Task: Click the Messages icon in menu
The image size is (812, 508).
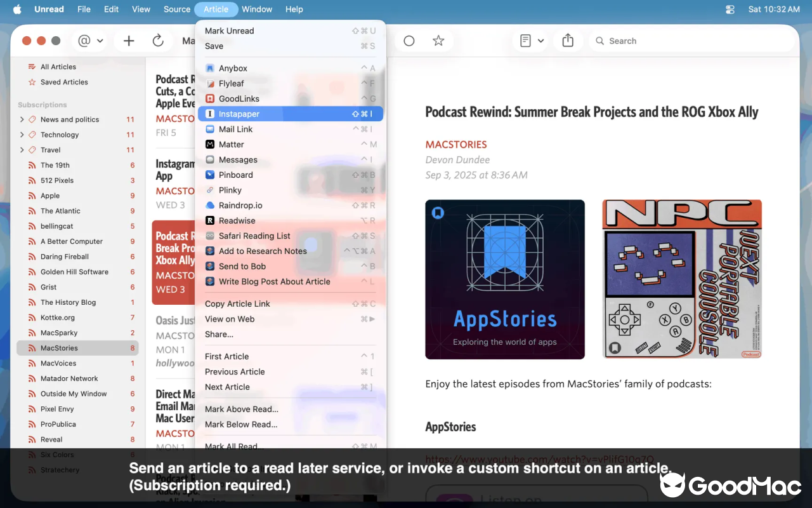Action: click(x=210, y=159)
